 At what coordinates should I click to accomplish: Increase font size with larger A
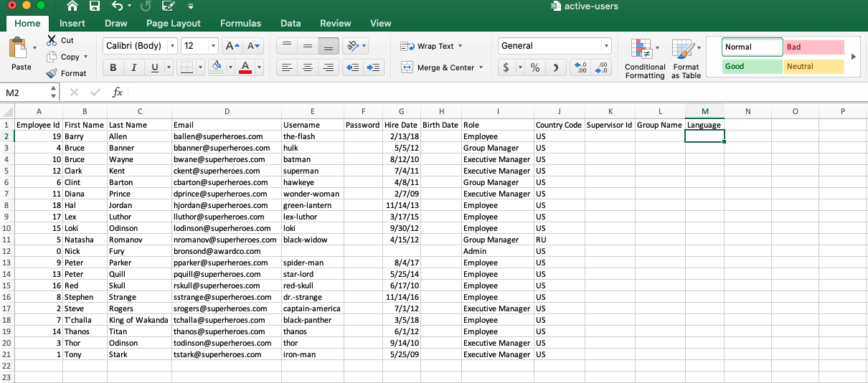[x=232, y=46]
